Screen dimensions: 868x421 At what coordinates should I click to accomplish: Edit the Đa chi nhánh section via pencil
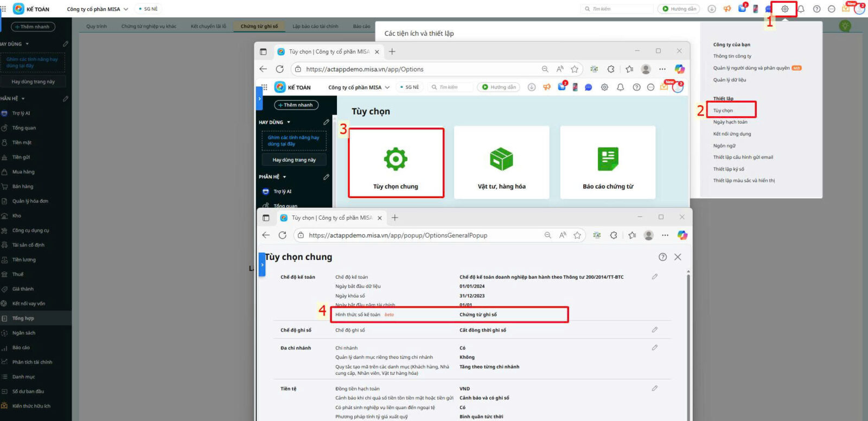pos(655,348)
